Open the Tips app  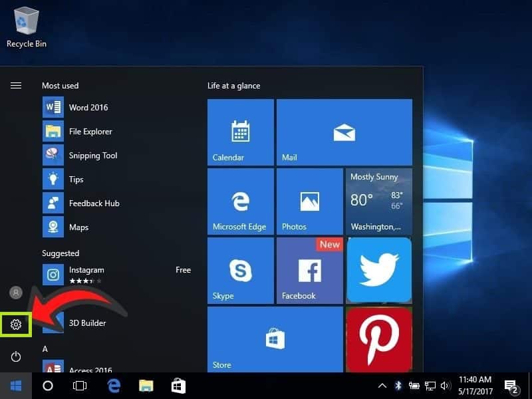[117, 179]
